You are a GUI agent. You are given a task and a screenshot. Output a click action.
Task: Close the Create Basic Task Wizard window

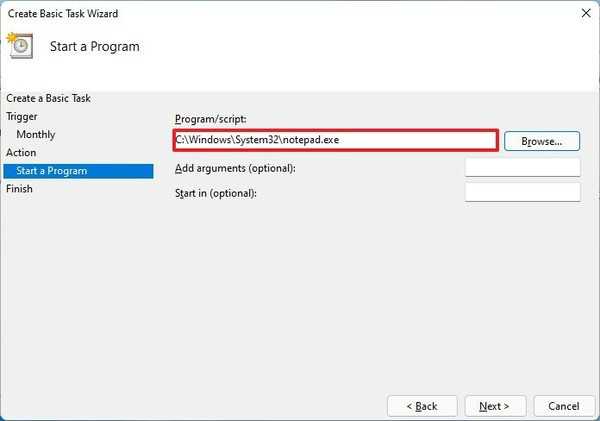(x=583, y=13)
